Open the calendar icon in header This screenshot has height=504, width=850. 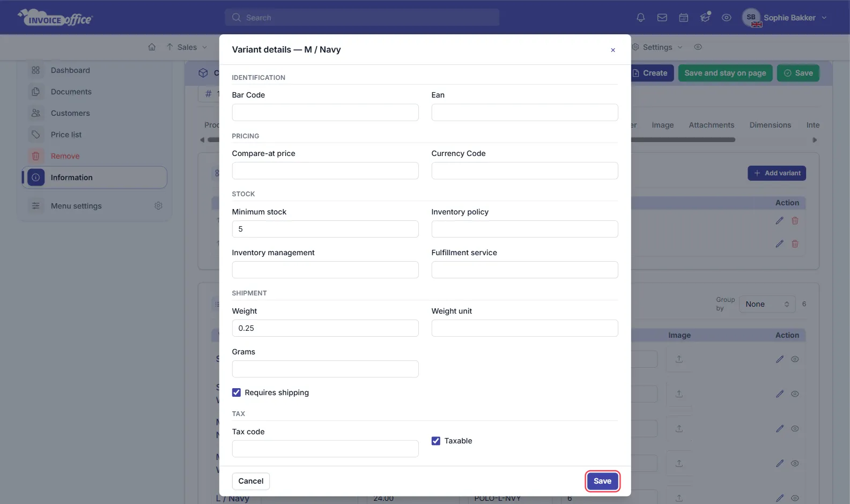tap(684, 18)
